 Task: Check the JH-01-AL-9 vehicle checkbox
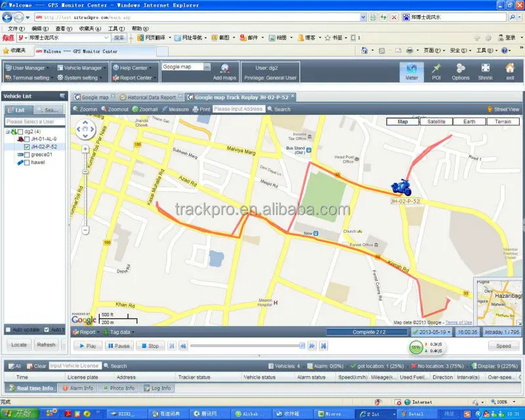(27, 139)
